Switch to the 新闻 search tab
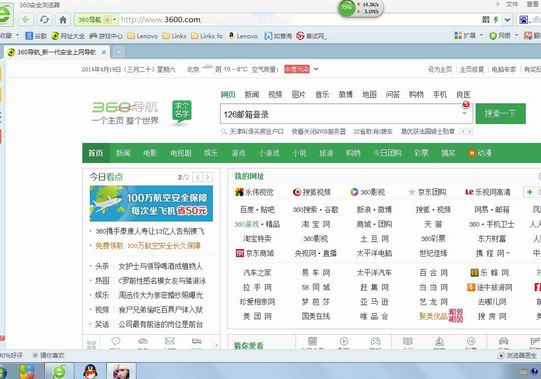The width and height of the screenshot is (541, 379). [x=252, y=95]
